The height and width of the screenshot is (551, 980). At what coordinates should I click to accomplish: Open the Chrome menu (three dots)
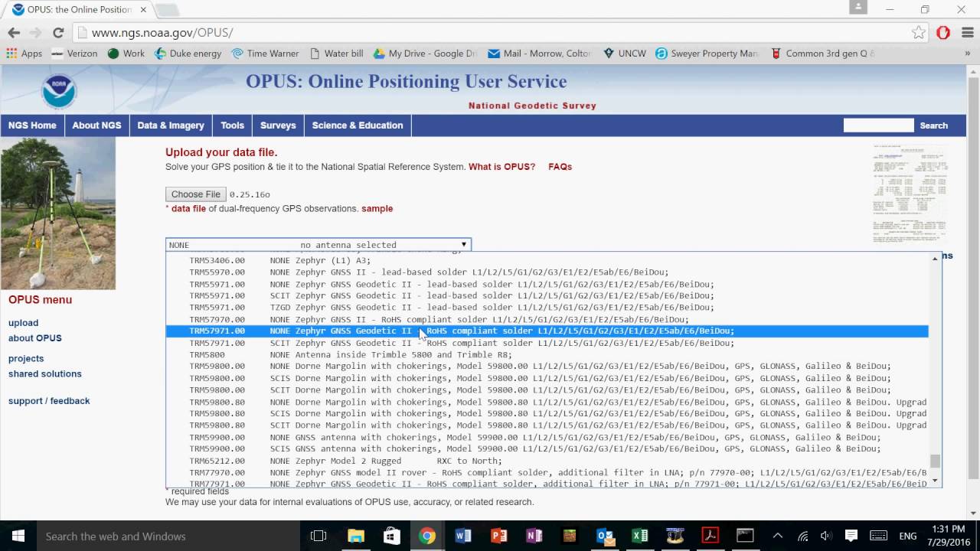coord(966,33)
